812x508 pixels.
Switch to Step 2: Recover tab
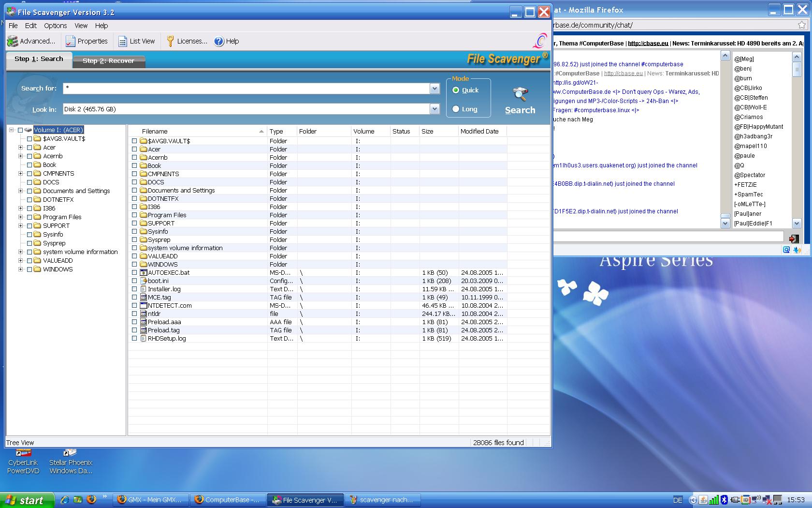(x=108, y=61)
